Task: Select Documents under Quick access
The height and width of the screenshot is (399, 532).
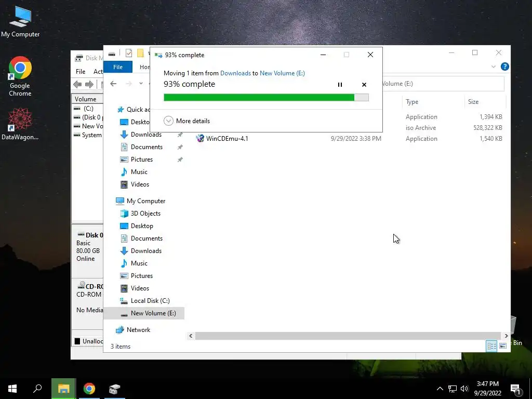Action: click(147, 147)
